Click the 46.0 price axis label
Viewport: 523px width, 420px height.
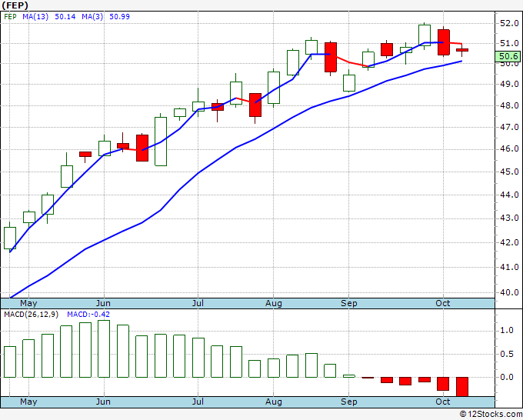click(509, 148)
